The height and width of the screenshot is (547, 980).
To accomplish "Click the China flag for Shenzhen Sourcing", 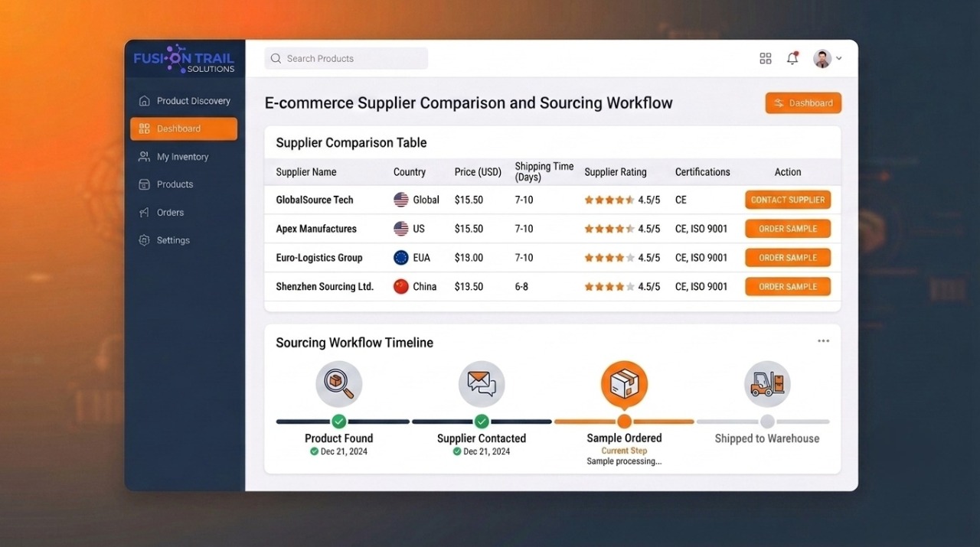I will (401, 287).
